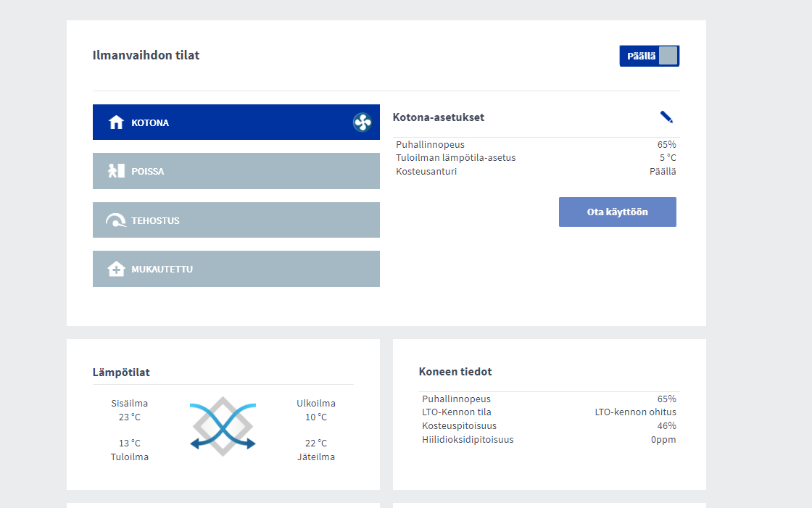The image size is (812, 508).
Task: Select the Tehostus boost mode
Action: tap(236, 220)
